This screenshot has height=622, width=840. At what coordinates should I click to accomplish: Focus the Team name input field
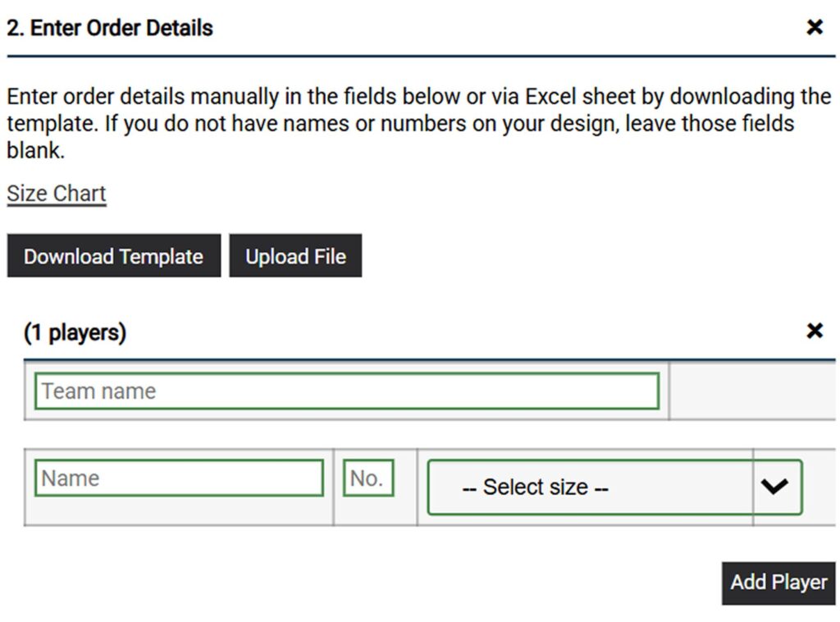346,391
